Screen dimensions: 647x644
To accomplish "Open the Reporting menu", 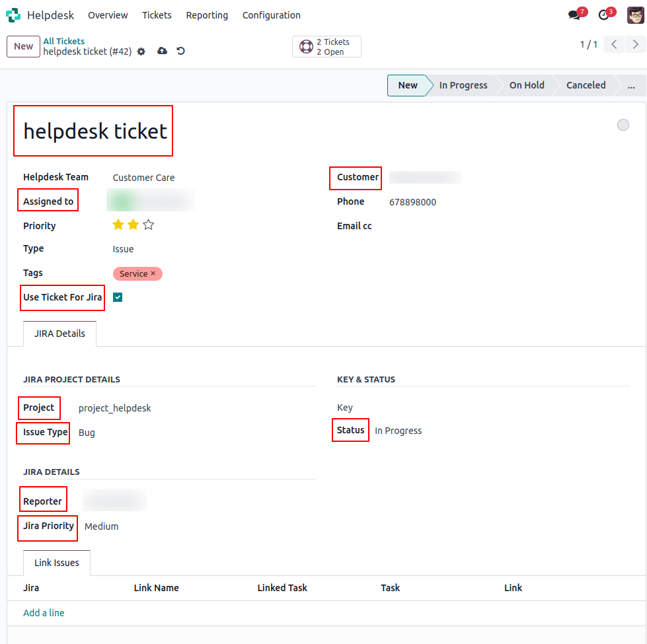I will [207, 15].
